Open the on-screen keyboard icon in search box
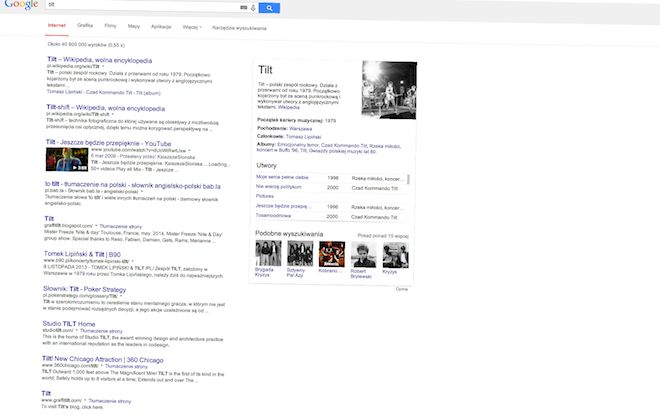This screenshot has width=660, height=415. (243, 7)
